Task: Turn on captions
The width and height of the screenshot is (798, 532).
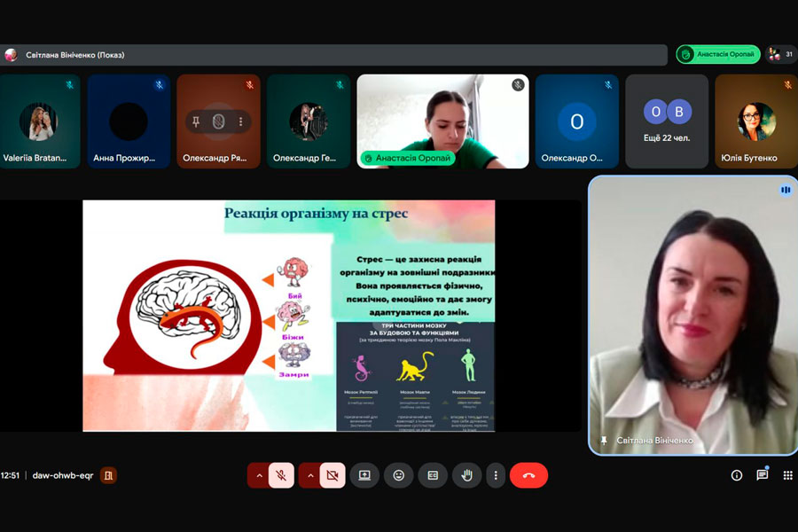Action: tap(433, 475)
